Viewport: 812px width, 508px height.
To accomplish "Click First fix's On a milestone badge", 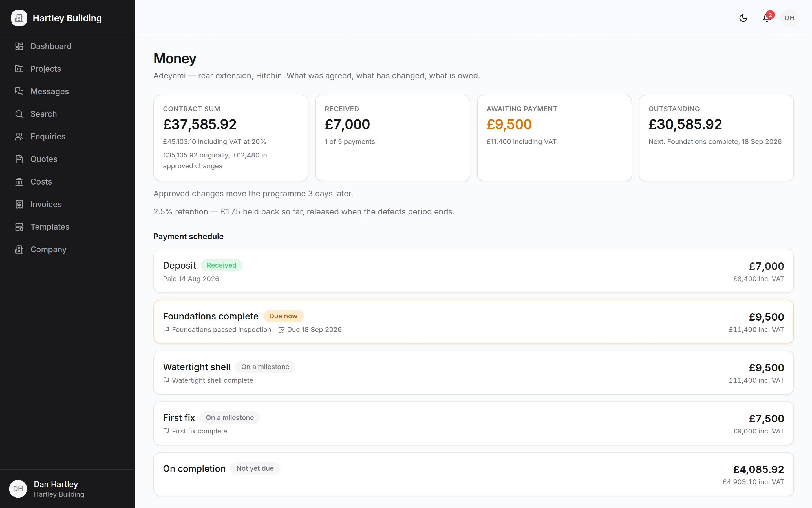I will 230,417.
